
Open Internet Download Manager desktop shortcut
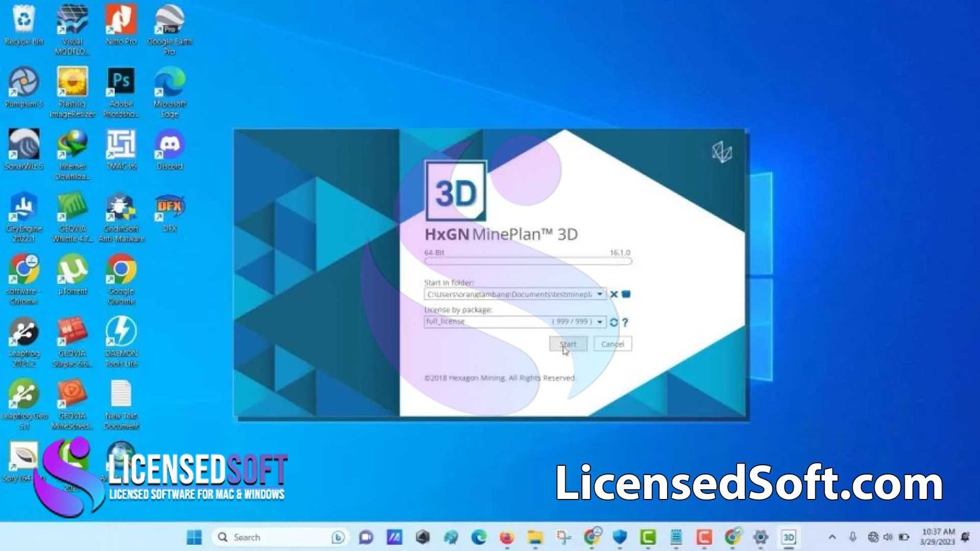pyautogui.click(x=72, y=155)
